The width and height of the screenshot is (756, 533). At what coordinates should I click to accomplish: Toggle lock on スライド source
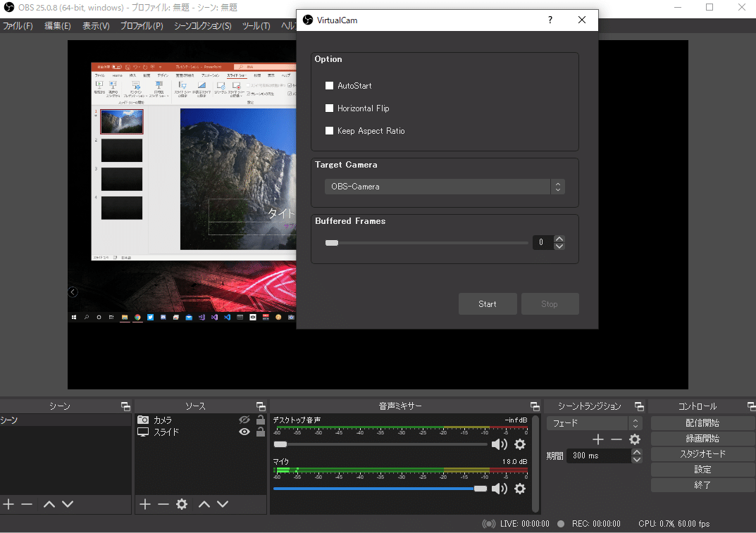coord(260,432)
